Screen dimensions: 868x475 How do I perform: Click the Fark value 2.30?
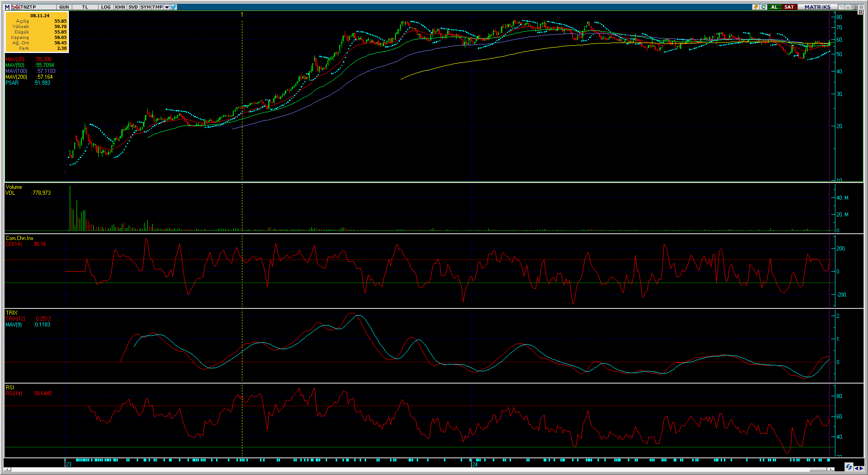[x=62, y=48]
